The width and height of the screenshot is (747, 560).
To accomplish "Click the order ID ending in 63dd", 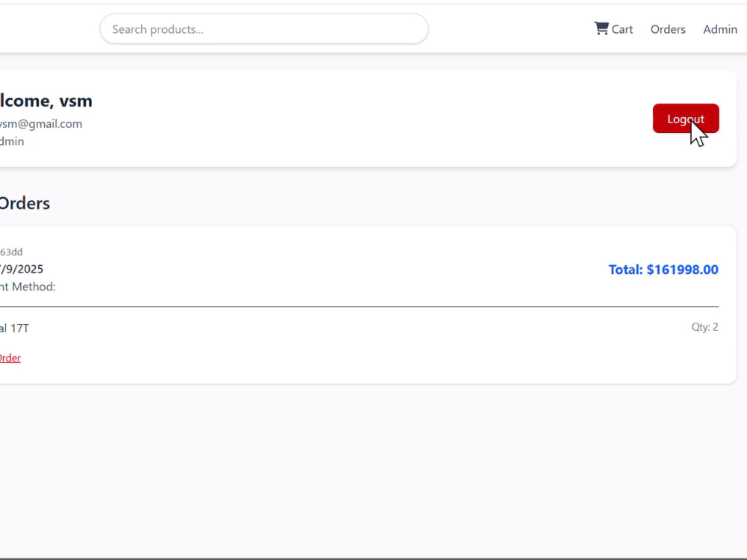I will [x=11, y=252].
